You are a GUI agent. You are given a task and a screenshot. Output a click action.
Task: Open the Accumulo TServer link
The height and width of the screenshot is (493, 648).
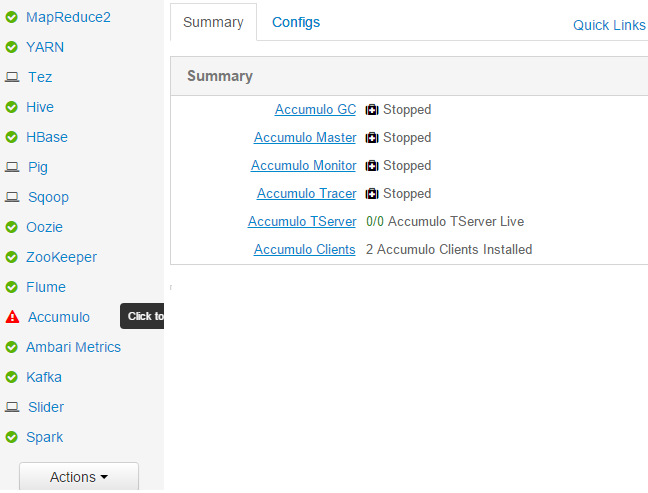point(302,221)
